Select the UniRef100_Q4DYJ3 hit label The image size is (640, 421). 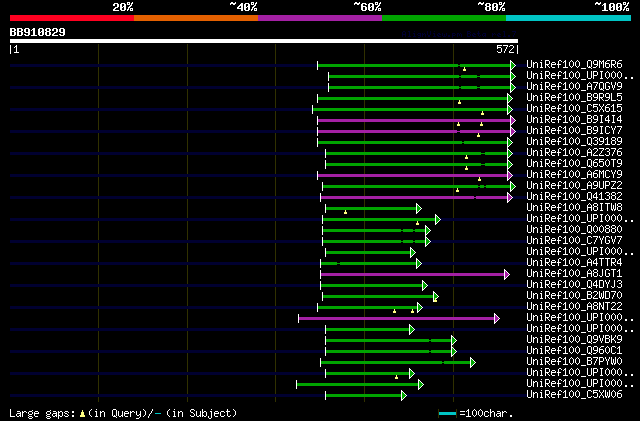tap(574, 285)
